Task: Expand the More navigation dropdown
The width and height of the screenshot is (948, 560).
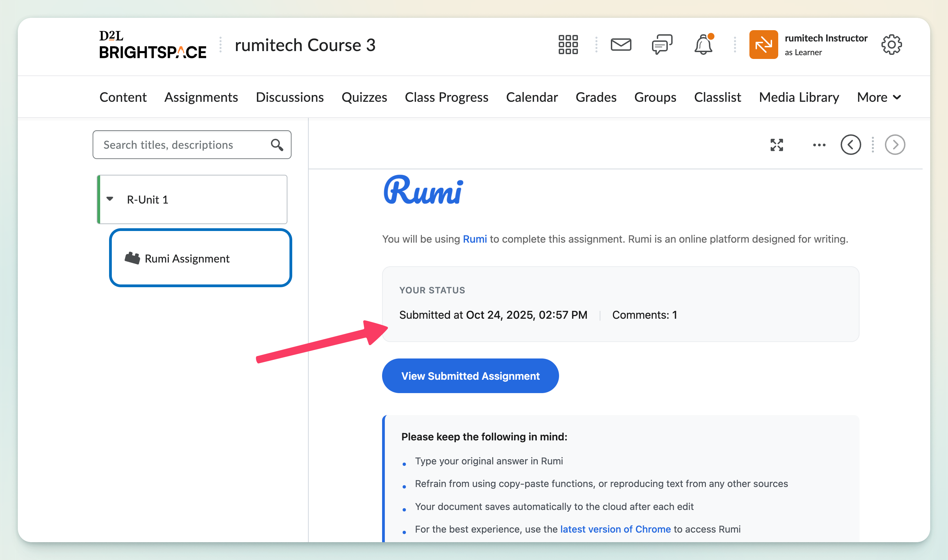Action: point(879,97)
